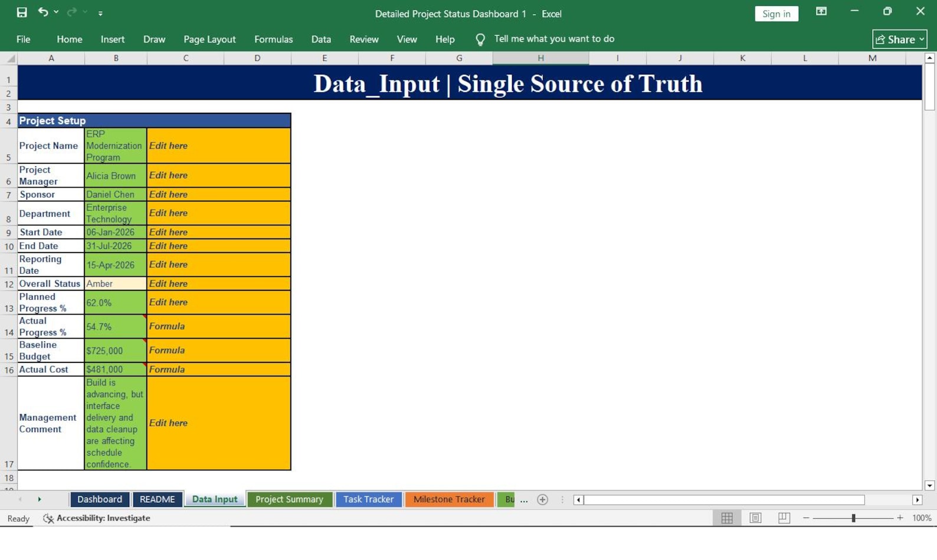Image resolution: width=937 pixels, height=560 pixels.
Task: Select the Alicia Brown cell
Action: click(116, 176)
